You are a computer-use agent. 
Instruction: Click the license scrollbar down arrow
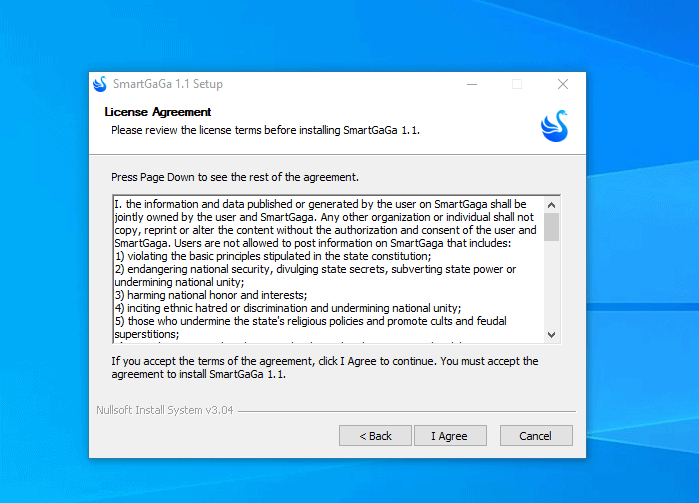pos(551,335)
